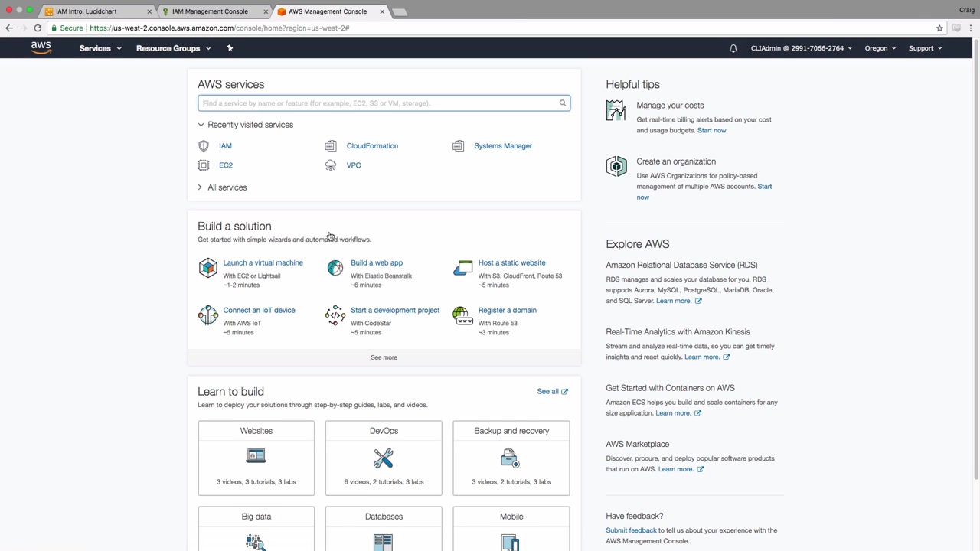The image size is (980, 551).
Task: Click Learn more about AWS Marketplace
Action: click(681, 469)
